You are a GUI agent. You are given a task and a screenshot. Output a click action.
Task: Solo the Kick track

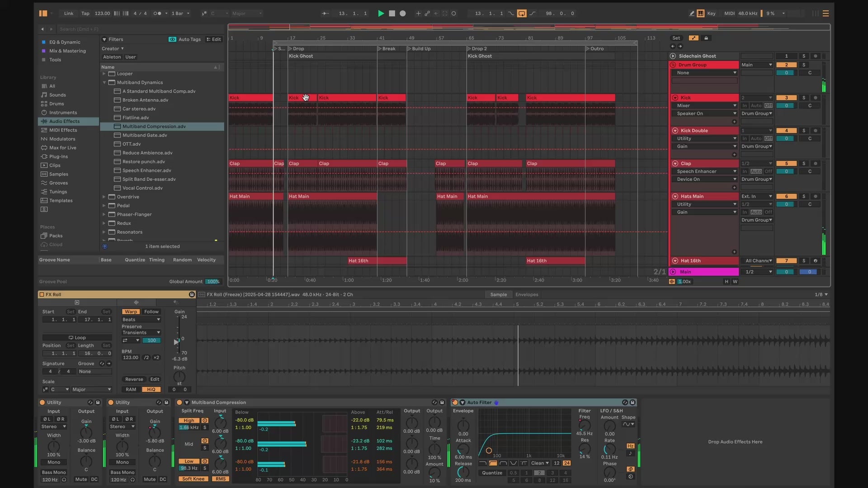tap(803, 98)
